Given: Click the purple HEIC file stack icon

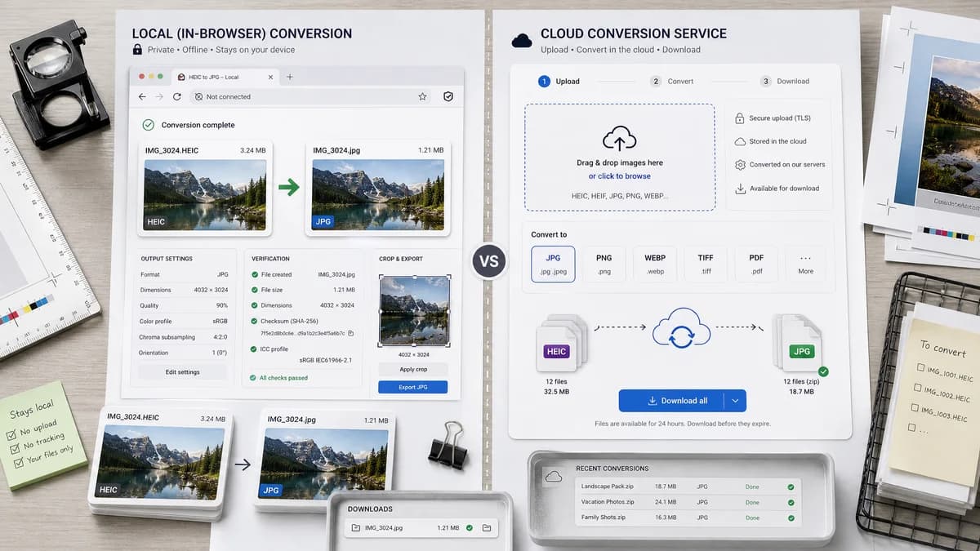Looking at the screenshot, I should tap(562, 341).
